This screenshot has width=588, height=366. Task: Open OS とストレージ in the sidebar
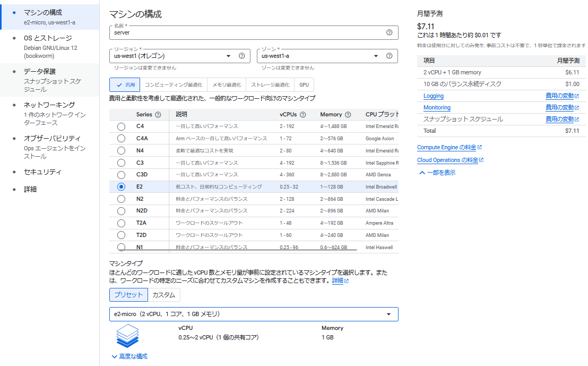(50, 47)
